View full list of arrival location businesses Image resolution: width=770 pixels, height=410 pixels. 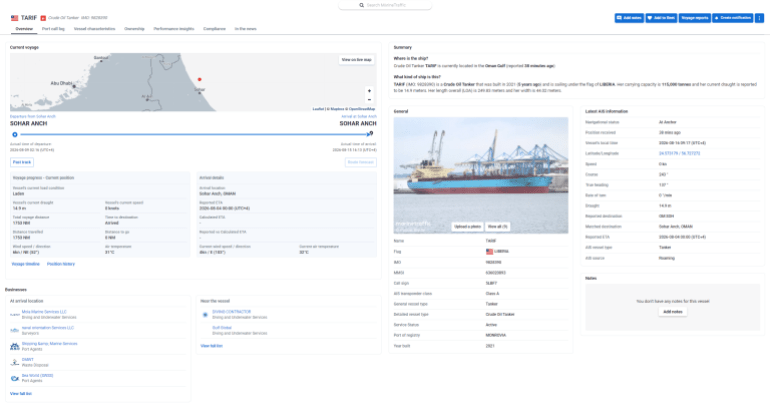point(21,394)
